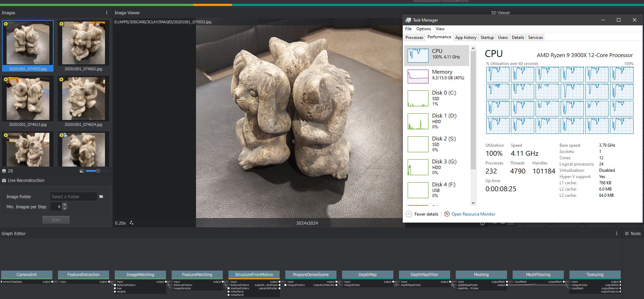The height and width of the screenshot is (299, 644).
Task: Open the Options menu in Task Manager
Action: (423, 29)
